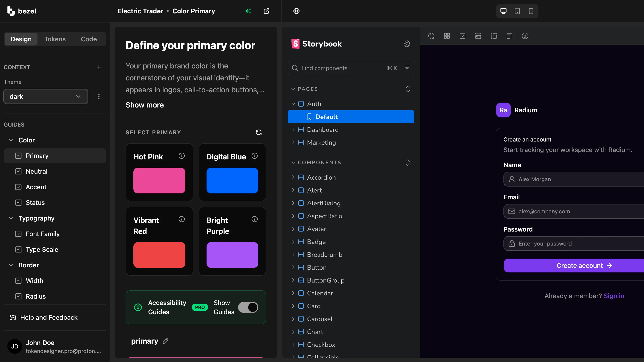644x362 pixels.
Task: Open Color Primary in external window icon
Action: point(267,11)
